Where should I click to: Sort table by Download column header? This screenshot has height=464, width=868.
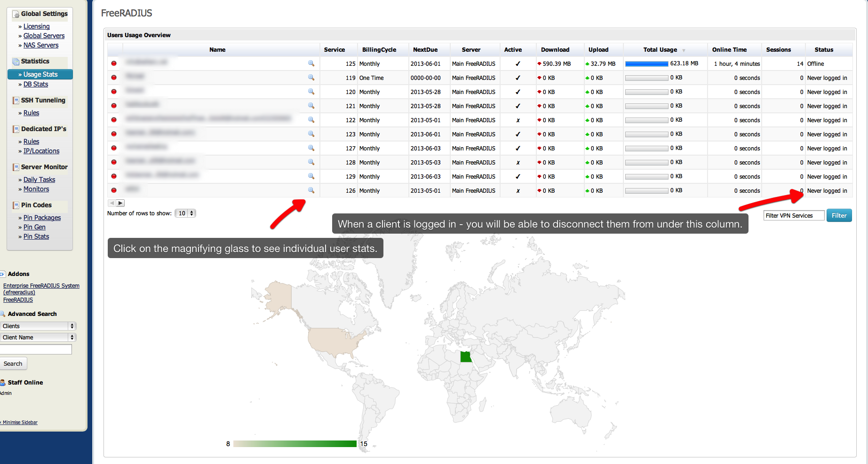pos(555,50)
